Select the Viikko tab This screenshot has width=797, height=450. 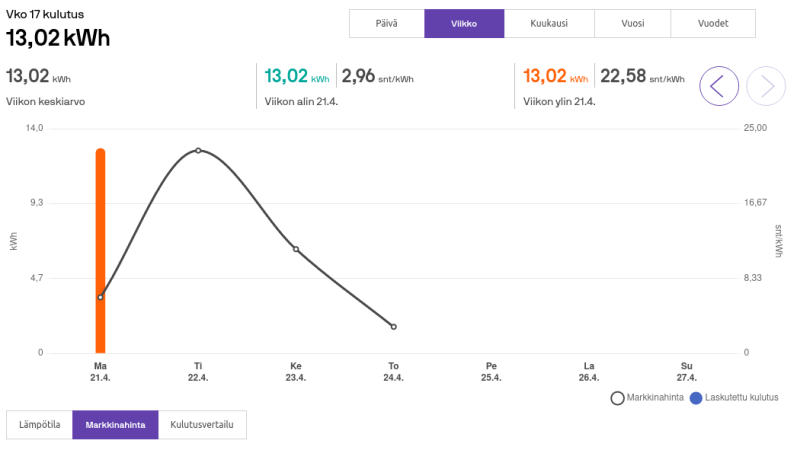pyautogui.click(x=464, y=23)
